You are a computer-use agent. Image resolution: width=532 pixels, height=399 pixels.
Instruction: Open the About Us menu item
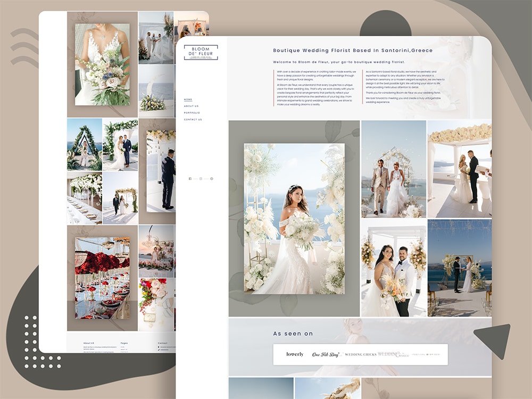[x=191, y=106]
